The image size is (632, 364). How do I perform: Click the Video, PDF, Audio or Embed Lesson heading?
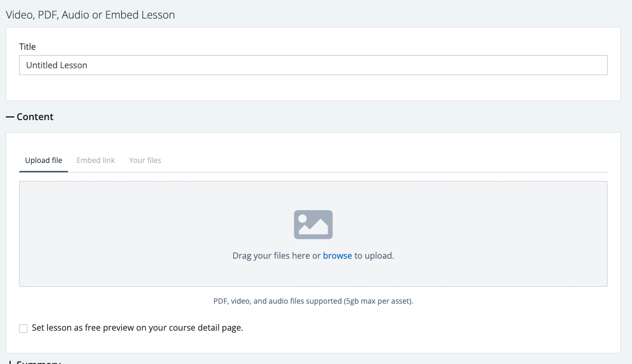pos(90,15)
